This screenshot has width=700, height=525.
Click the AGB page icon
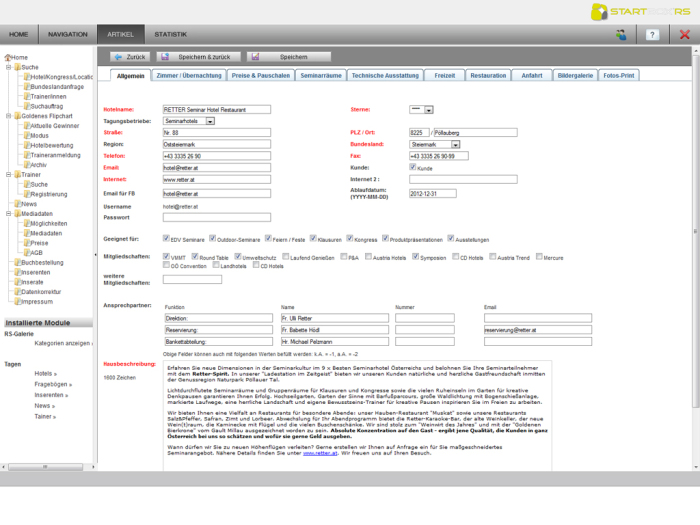27,253
